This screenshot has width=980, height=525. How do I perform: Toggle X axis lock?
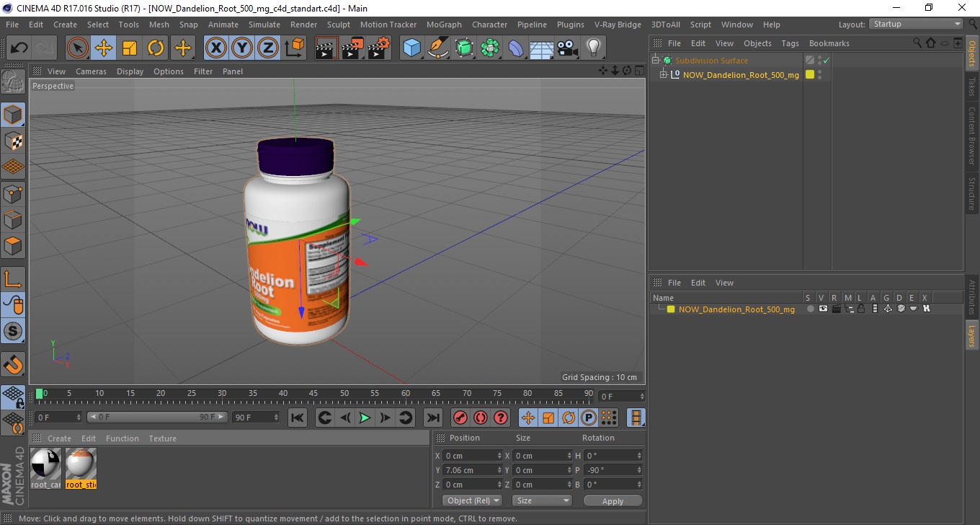point(215,48)
